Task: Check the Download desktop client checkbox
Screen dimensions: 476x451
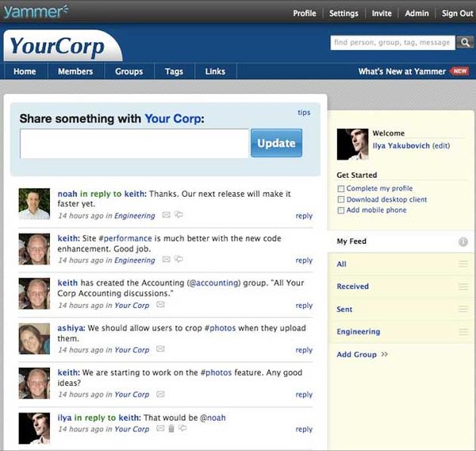Action: coord(341,199)
